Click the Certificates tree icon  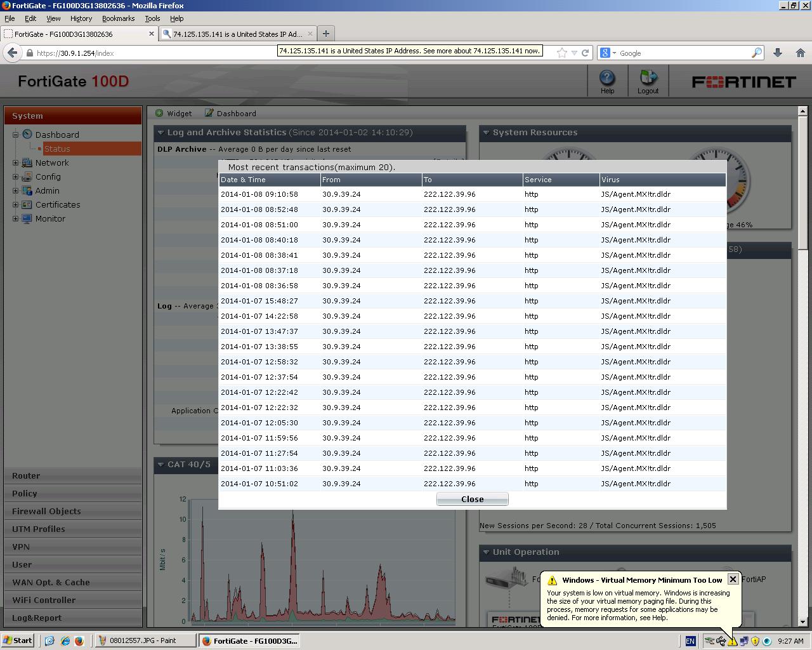click(27, 204)
